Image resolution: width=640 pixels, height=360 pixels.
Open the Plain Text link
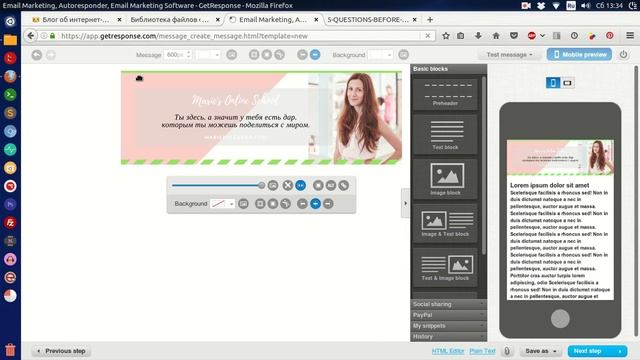coord(482,351)
